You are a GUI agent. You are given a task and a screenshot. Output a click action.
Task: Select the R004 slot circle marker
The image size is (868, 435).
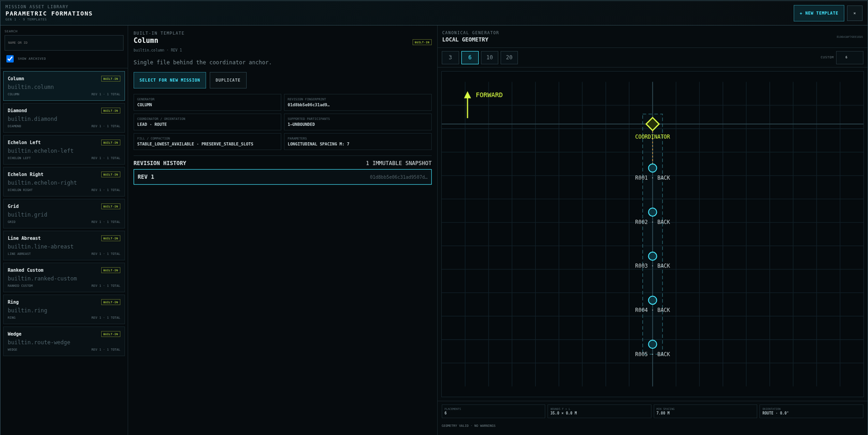click(652, 300)
